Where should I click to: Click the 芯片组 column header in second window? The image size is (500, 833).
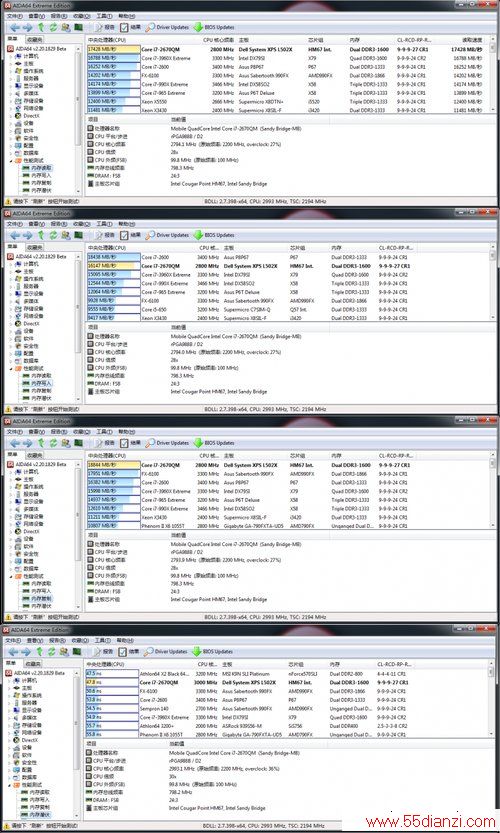297,248
